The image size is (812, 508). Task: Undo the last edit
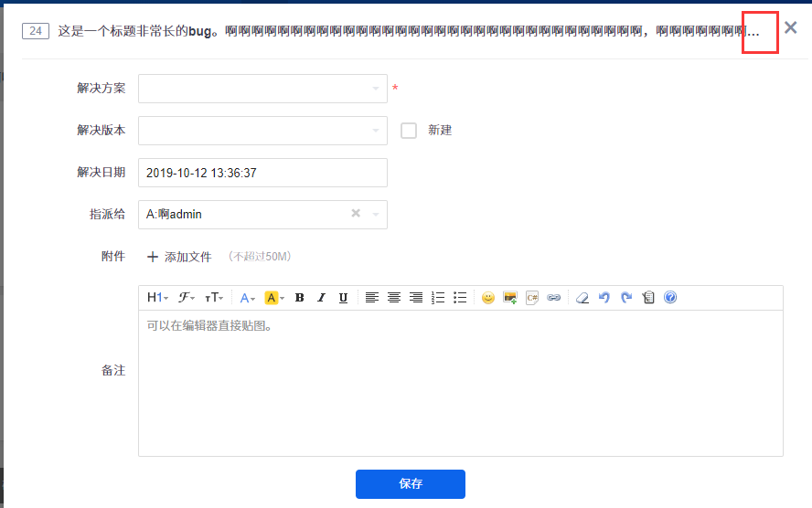[x=604, y=298]
